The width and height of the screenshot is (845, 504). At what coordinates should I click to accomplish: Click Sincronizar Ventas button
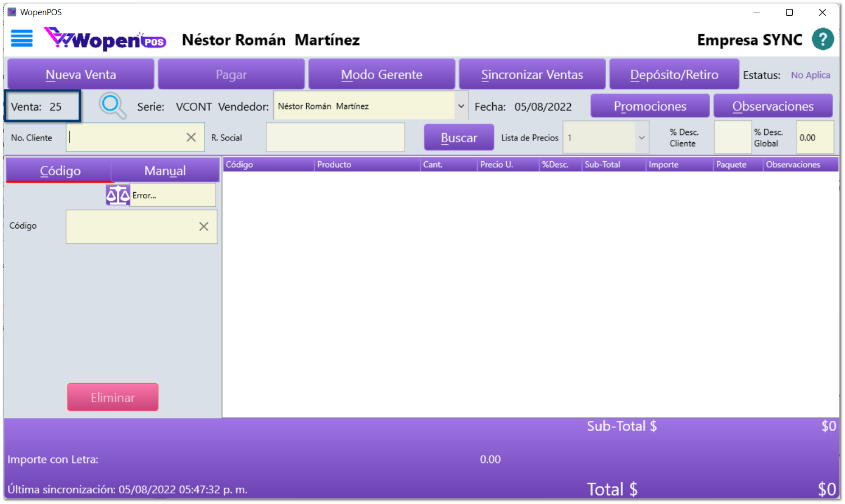coord(531,75)
